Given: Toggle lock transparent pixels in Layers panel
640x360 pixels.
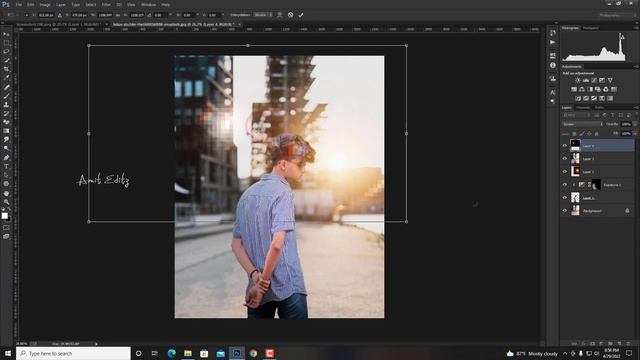Looking at the screenshot, I should [574, 133].
